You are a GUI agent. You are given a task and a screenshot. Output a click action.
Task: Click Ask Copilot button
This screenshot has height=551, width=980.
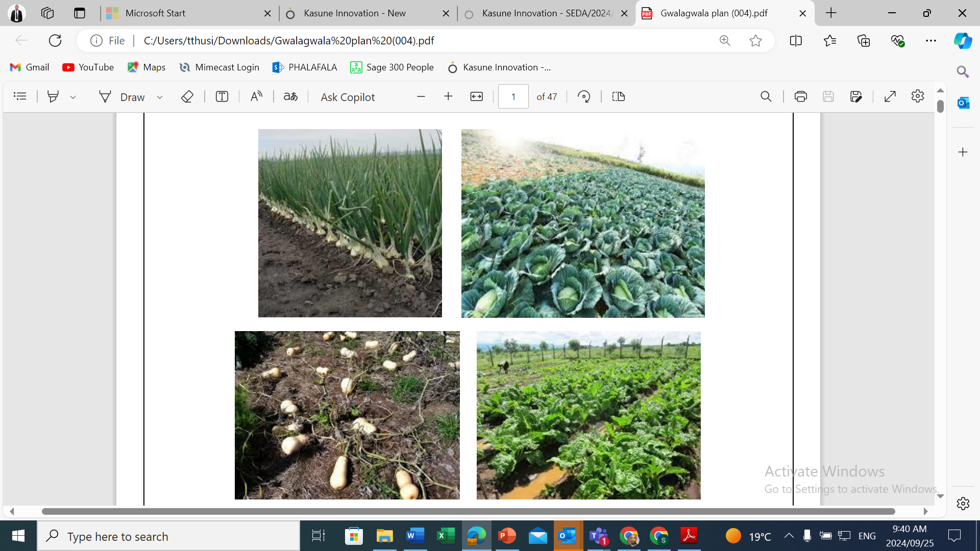coord(348,97)
